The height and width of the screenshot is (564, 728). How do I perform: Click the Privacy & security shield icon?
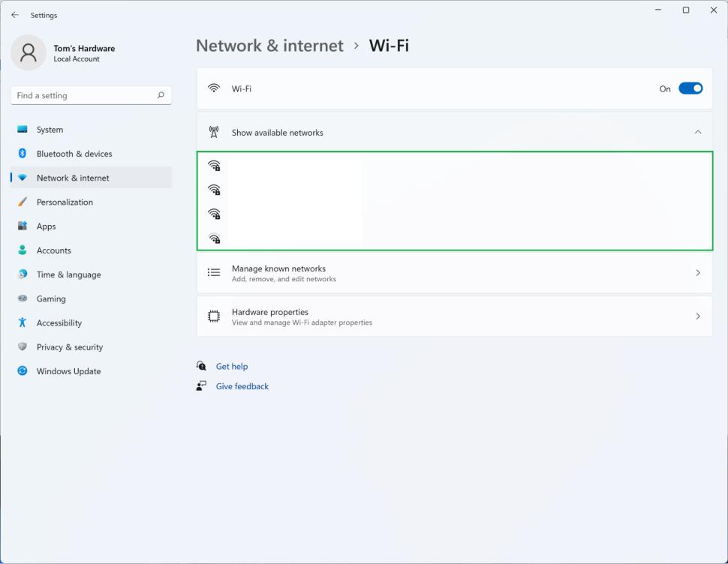(x=22, y=346)
